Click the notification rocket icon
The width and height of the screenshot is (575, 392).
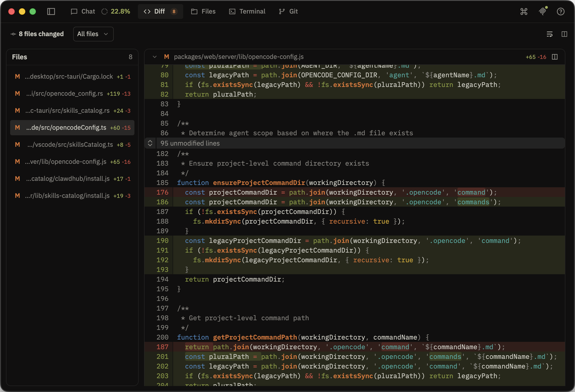[542, 11]
